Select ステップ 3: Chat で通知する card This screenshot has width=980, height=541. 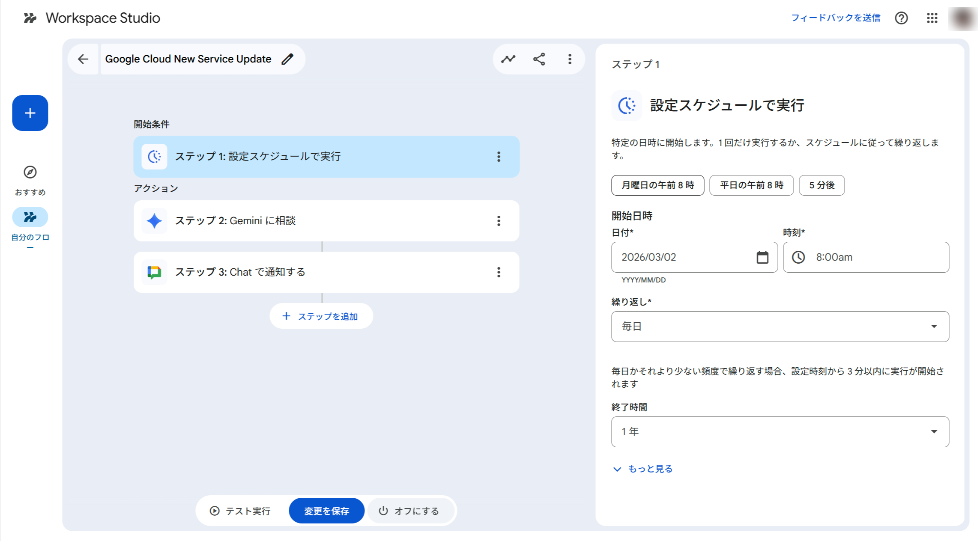click(x=326, y=272)
